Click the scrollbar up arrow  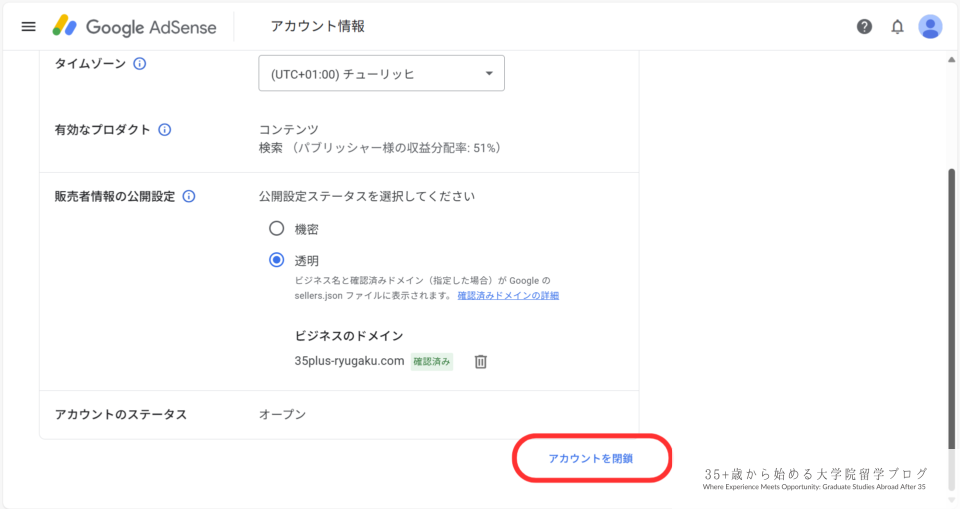(950, 59)
